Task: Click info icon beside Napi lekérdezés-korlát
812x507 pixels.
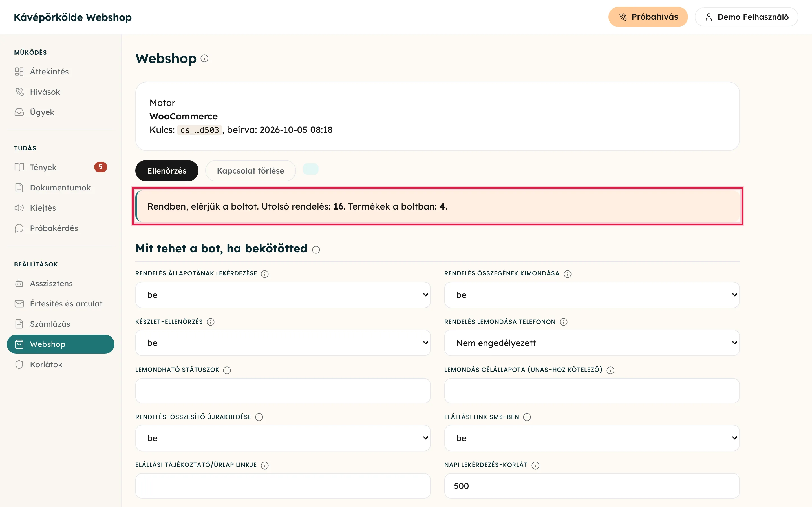Action: coord(535,465)
